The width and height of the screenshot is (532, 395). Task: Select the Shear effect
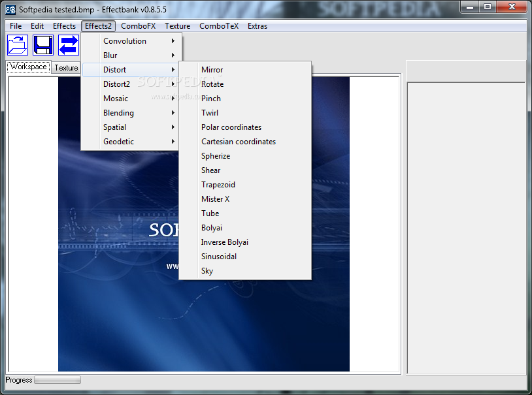click(245, 170)
